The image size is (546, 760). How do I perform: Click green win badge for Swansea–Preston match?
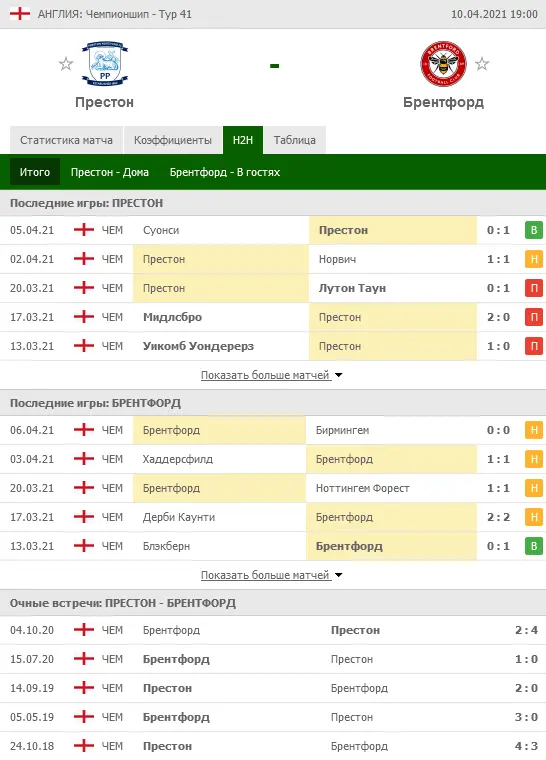pyautogui.click(x=534, y=230)
